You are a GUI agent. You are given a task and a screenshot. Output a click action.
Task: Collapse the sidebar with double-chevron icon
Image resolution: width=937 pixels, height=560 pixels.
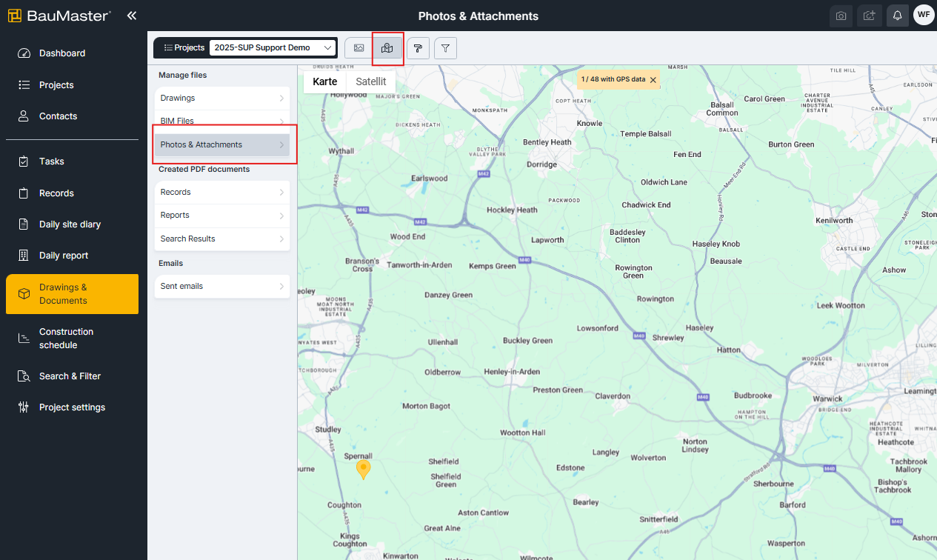(132, 16)
